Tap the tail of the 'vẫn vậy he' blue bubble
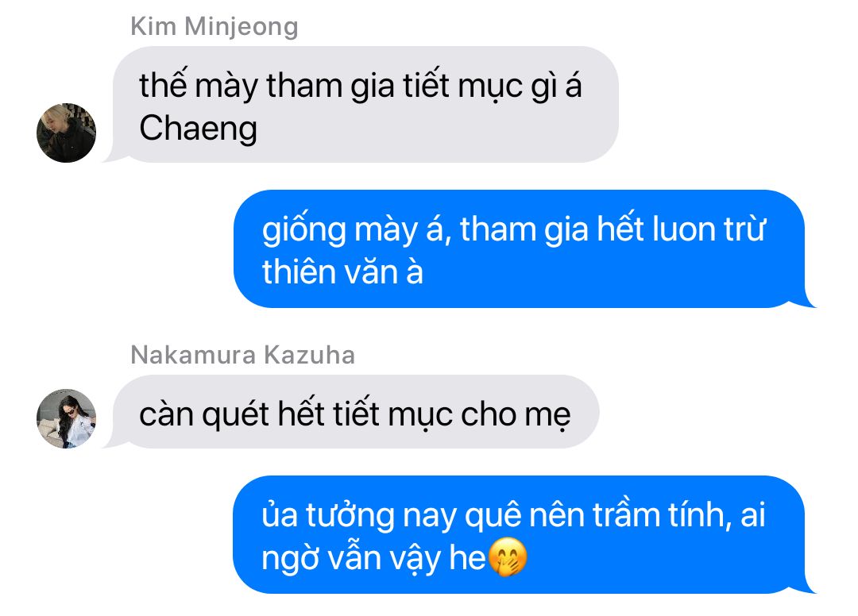This screenshot has width=858, height=616. click(807, 587)
